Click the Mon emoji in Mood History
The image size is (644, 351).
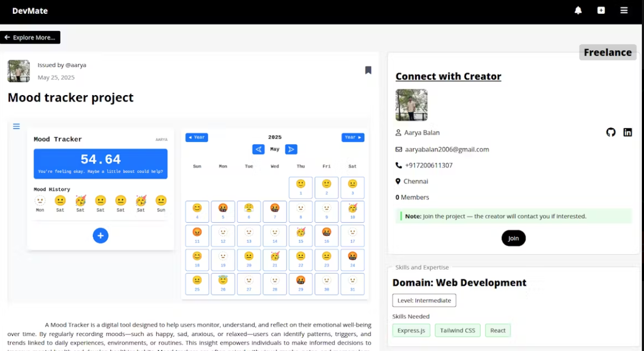point(40,200)
